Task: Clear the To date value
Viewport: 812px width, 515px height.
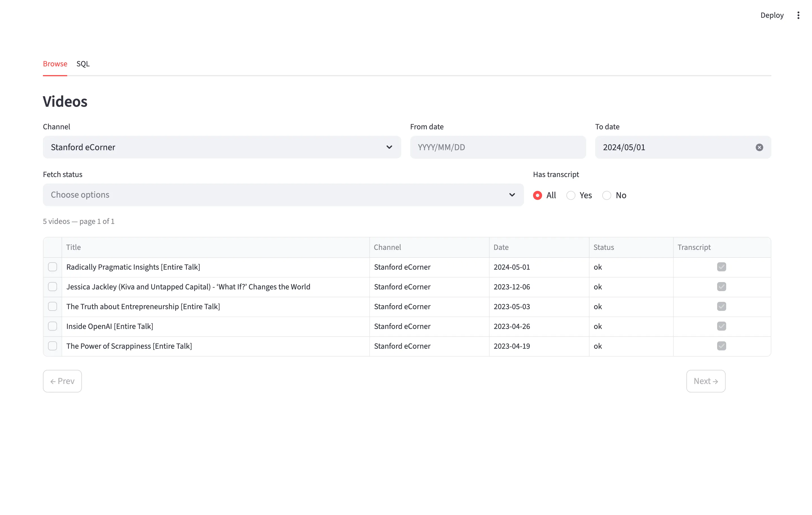Action: pyautogui.click(x=759, y=147)
